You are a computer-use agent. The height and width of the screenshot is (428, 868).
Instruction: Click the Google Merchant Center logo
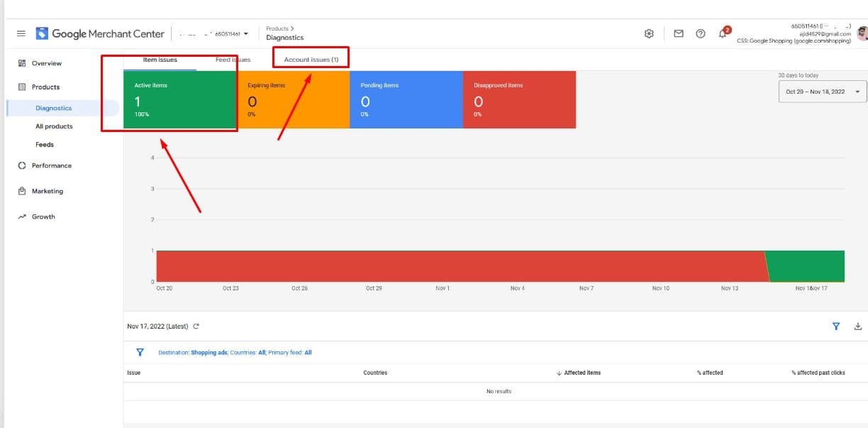pyautogui.click(x=100, y=33)
